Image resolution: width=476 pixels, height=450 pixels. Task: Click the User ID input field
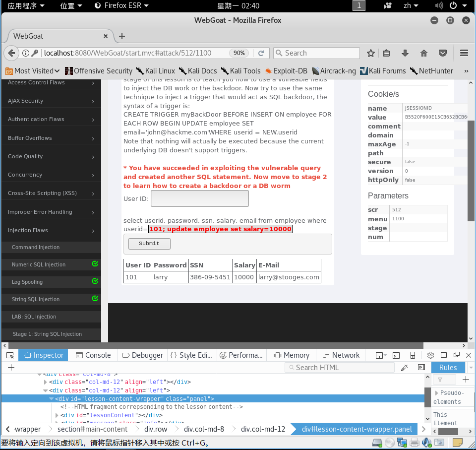pos(200,199)
